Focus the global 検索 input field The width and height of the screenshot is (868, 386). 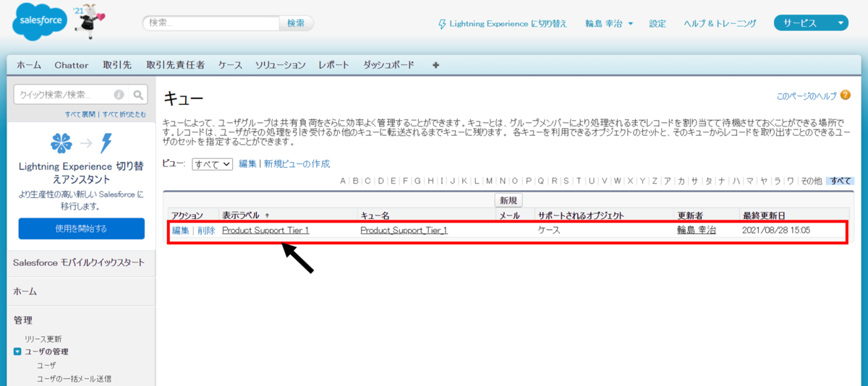pos(211,23)
